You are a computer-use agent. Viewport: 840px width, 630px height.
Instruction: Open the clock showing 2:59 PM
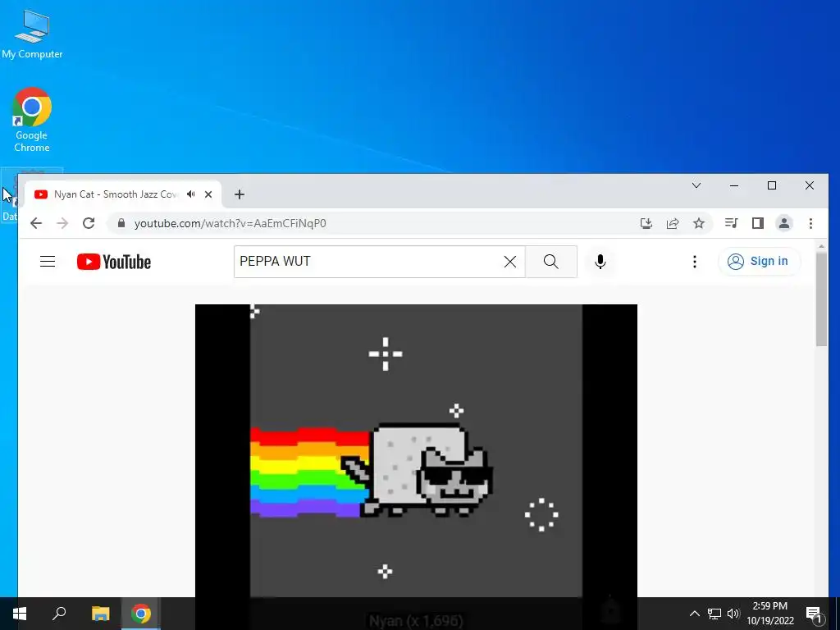coord(770,614)
